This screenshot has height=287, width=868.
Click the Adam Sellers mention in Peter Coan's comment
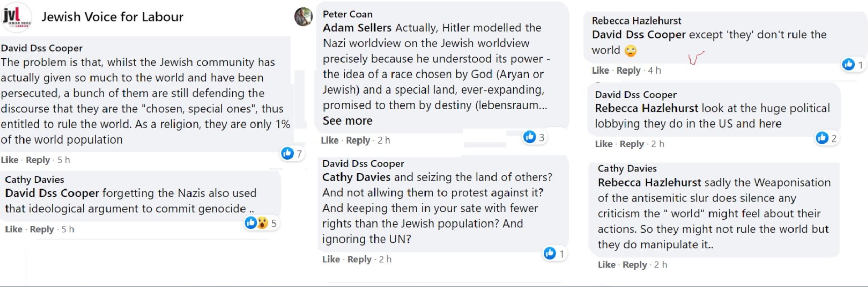(x=357, y=28)
